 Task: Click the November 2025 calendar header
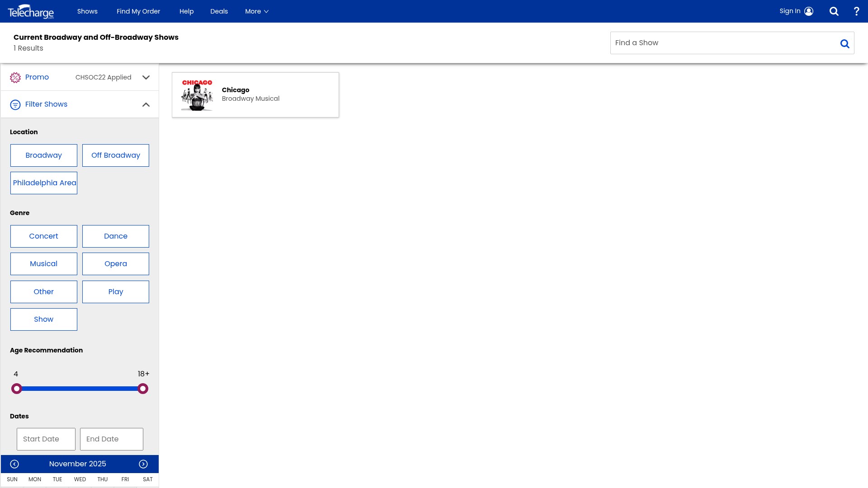pos(78,464)
